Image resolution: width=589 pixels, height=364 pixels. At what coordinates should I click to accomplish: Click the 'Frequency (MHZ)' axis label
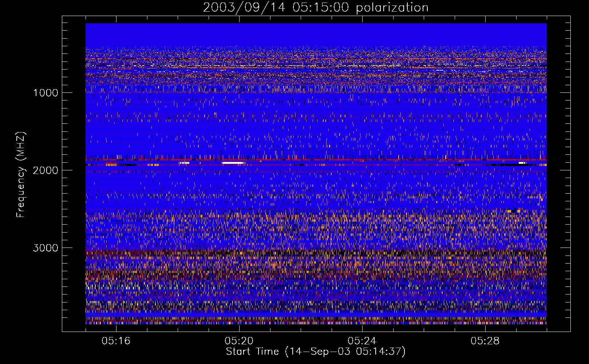pyautogui.click(x=21, y=175)
